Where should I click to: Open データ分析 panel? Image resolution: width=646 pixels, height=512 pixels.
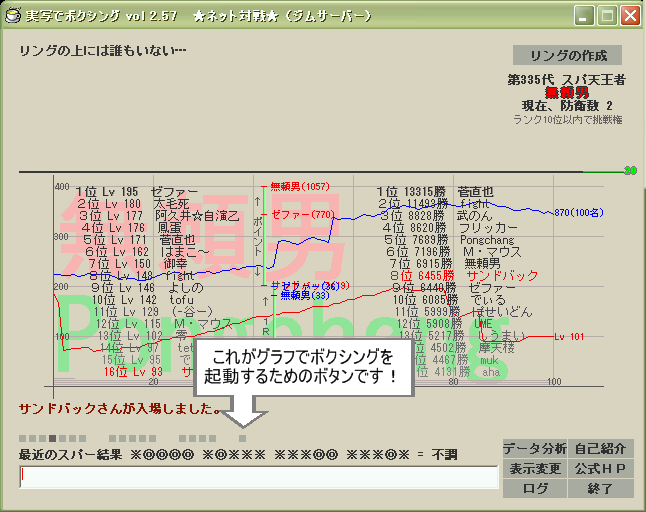534,448
